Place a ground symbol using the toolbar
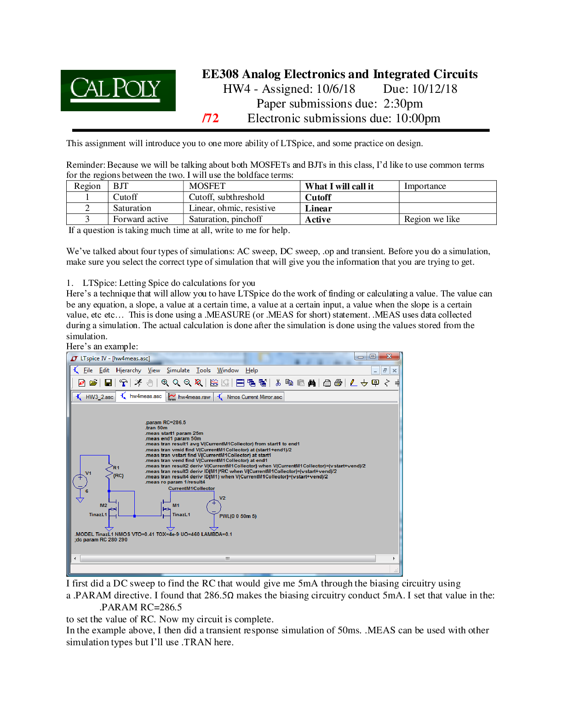 pyautogui.click(x=364, y=383)
